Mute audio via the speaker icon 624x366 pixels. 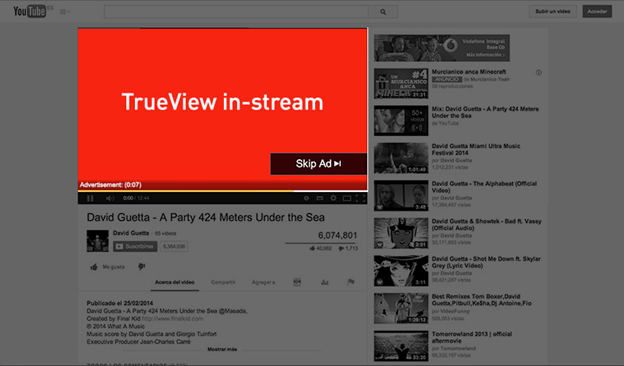(x=110, y=198)
